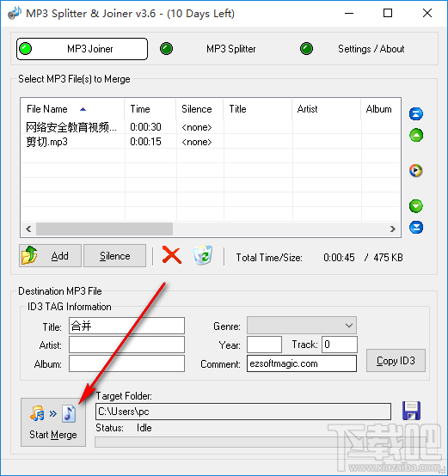Click the 0:00:30 time cell
448x476 pixels.
pyautogui.click(x=145, y=127)
